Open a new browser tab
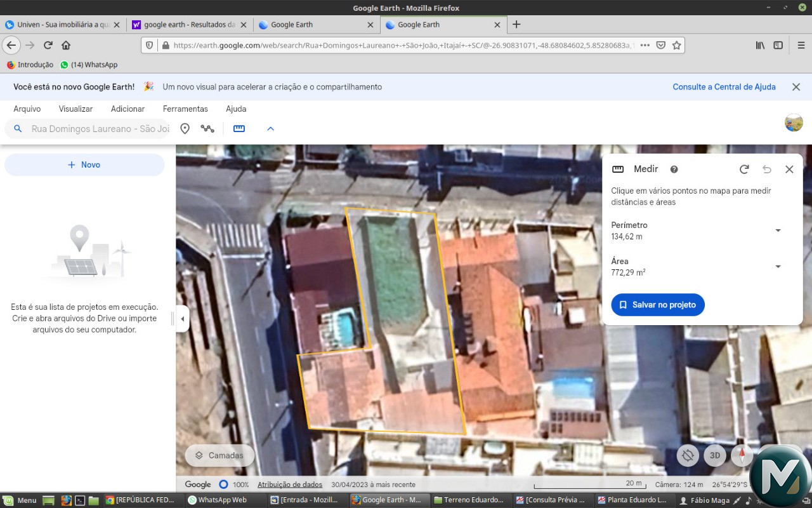Viewport: 812px width, 508px height. (x=516, y=25)
